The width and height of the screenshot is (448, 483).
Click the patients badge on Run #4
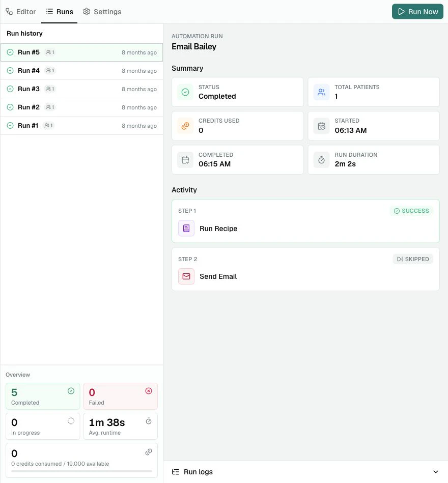point(50,71)
